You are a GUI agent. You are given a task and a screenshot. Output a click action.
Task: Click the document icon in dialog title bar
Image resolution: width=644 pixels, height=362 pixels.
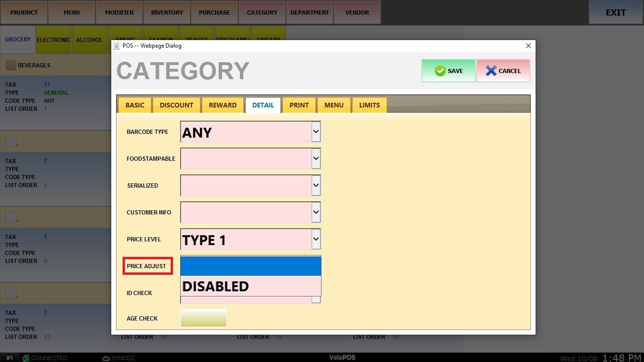click(116, 46)
